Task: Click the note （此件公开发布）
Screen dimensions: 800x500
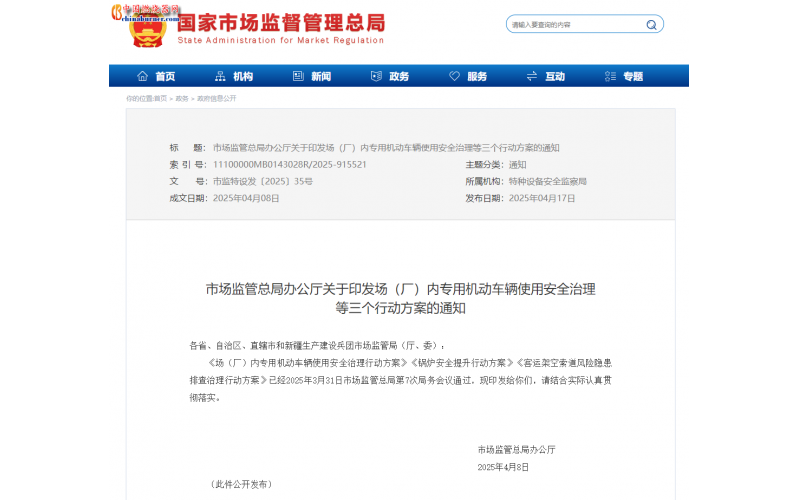Action: click(241, 484)
